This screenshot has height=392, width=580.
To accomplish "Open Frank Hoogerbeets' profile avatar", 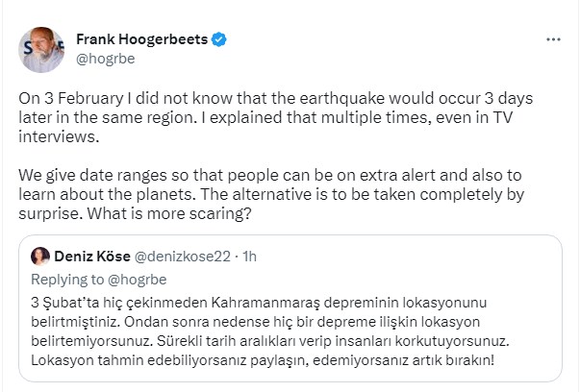I will point(41,50).
